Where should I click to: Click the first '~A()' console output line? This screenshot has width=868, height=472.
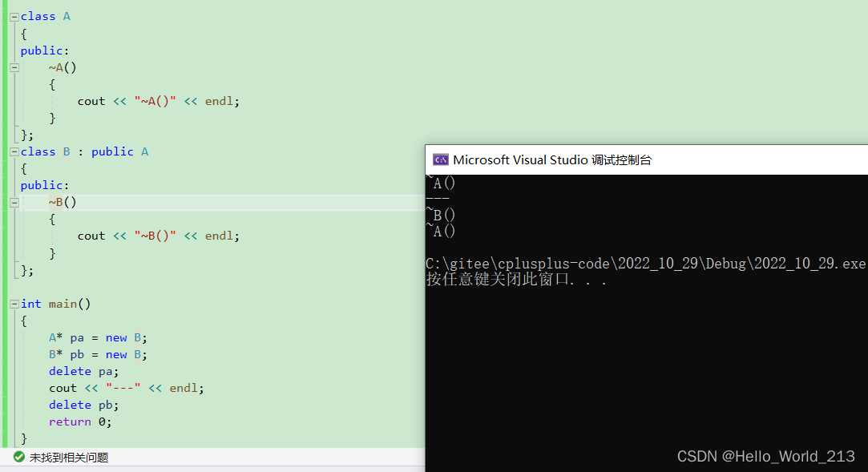pyautogui.click(x=441, y=183)
